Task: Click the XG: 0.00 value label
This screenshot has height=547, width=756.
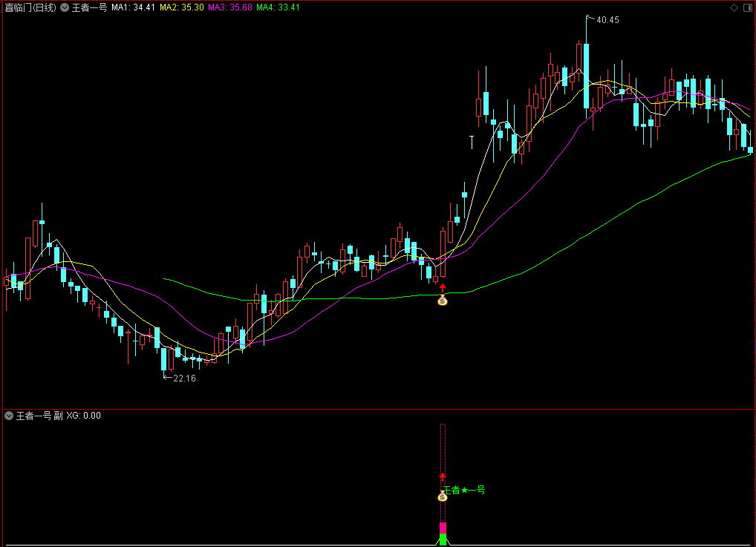Action: [x=83, y=416]
